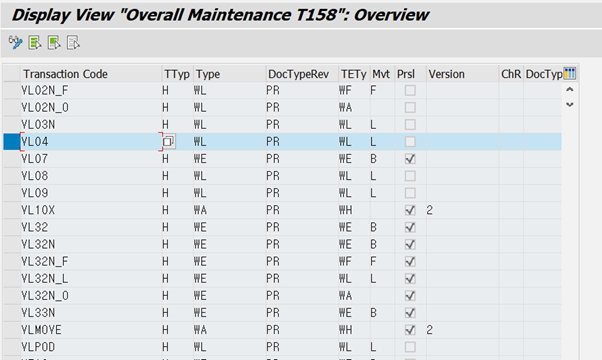This screenshot has width=602, height=360.
Task: Click the VL03N transaction code cell
Action: pyautogui.click(x=91, y=125)
